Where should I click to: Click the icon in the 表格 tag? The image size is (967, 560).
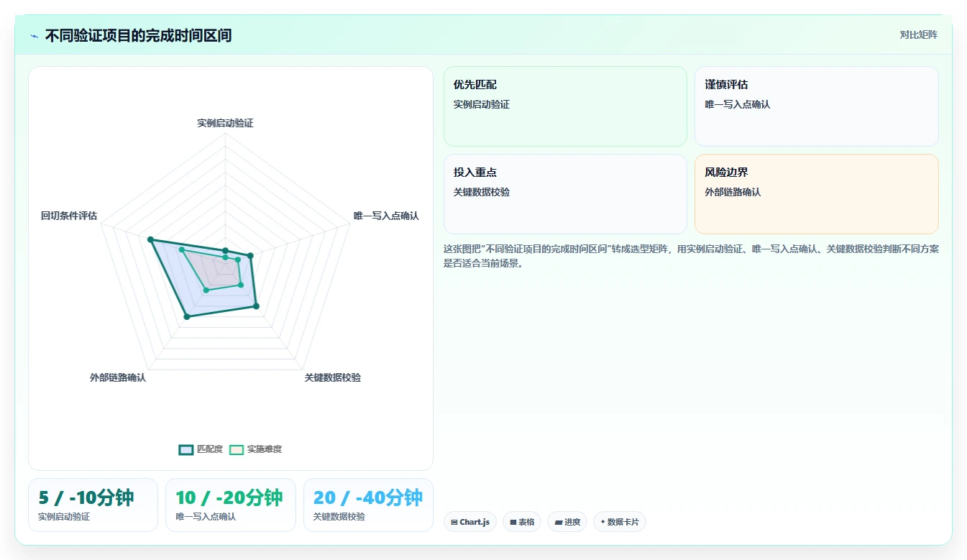pos(513,523)
